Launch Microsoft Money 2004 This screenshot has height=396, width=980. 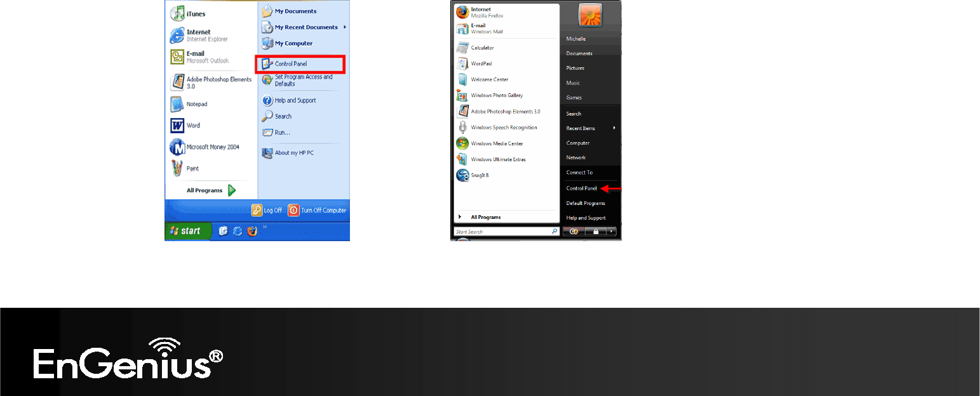click(205, 147)
